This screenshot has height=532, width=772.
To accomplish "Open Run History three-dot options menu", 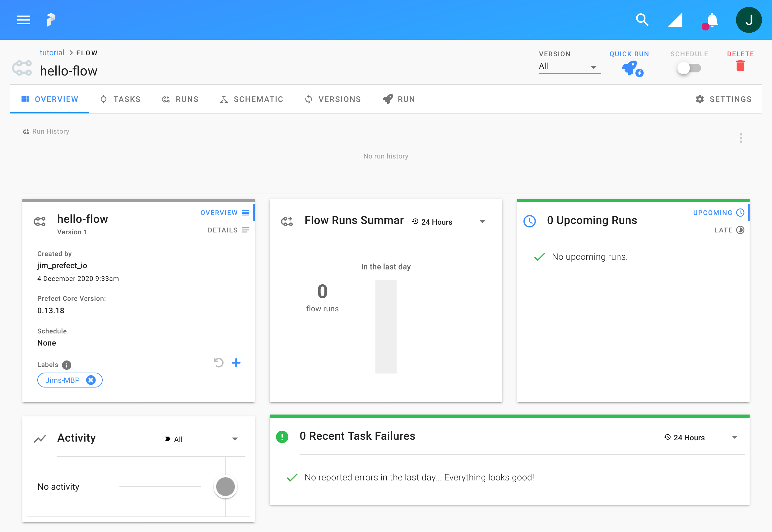I will tap(741, 138).
